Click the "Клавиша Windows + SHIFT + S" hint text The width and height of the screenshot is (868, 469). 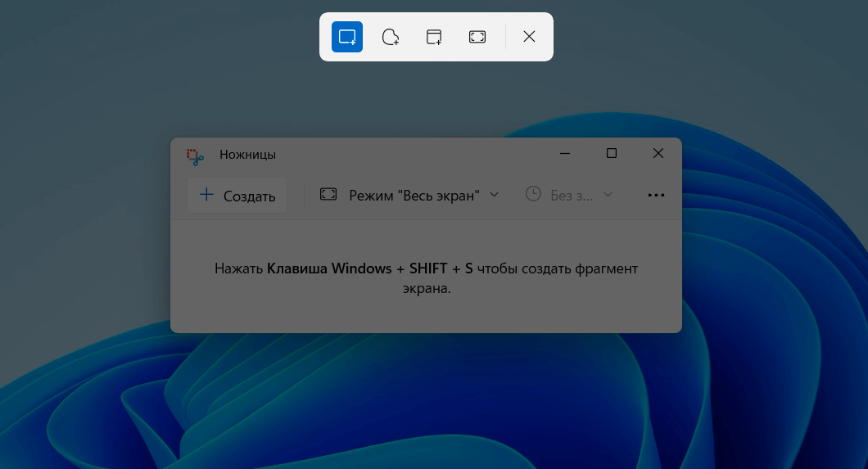[x=370, y=268]
